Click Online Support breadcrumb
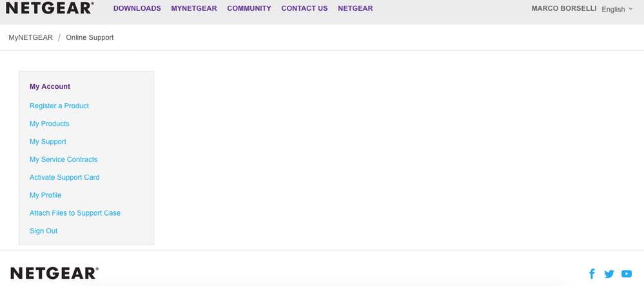The width and height of the screenshot is (644, 286). [x=90, y=37]
